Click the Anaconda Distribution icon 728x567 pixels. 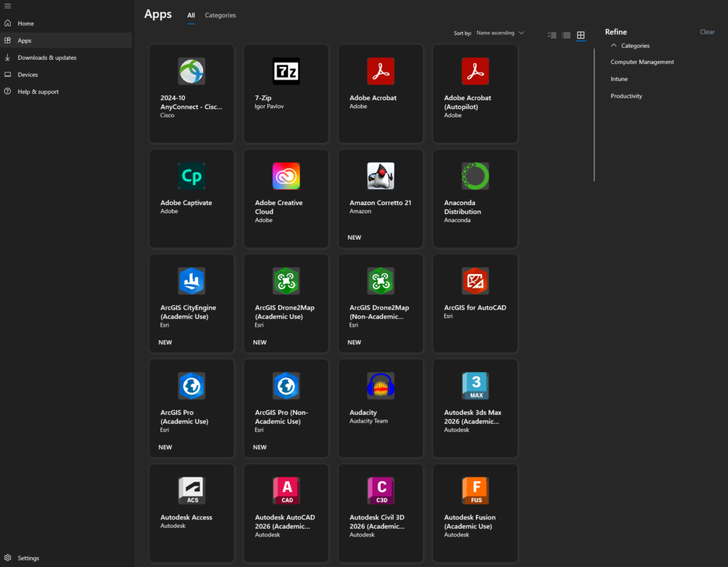tap(475, 176)
